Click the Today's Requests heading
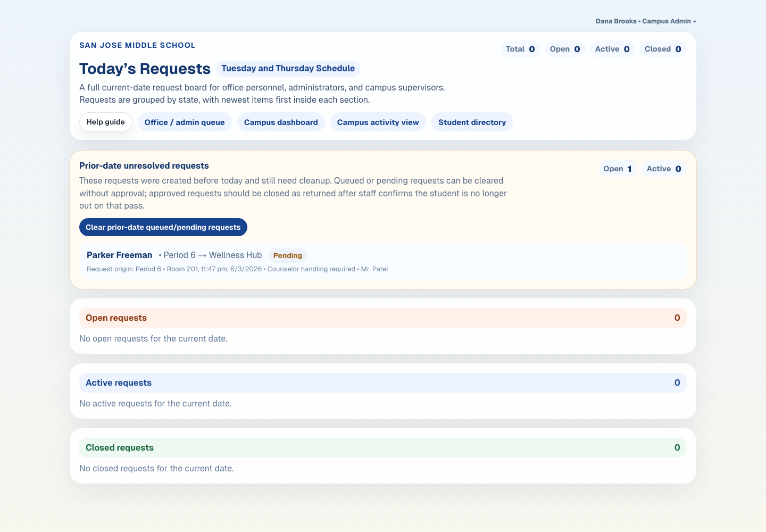766x532 pixels. click(x=145, y=69)
